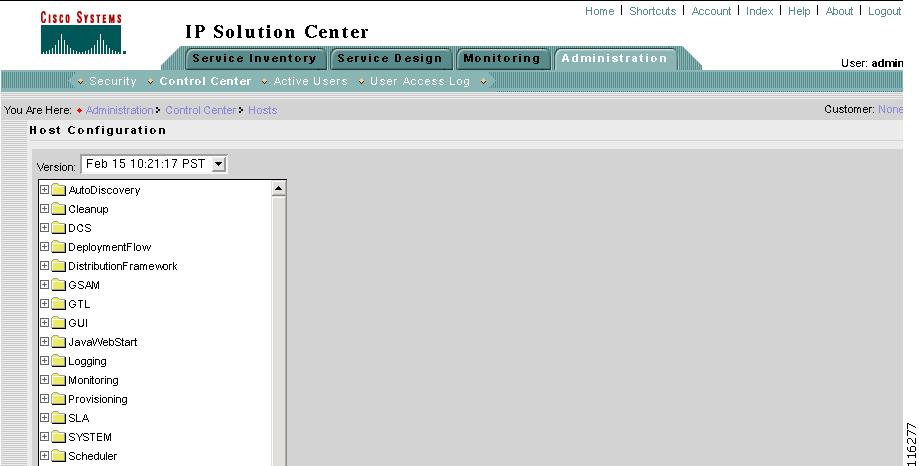Expand the DeploymentFlow tree node
The height and width of the screenshot is (466, 919).
click(x=44, y=246)
